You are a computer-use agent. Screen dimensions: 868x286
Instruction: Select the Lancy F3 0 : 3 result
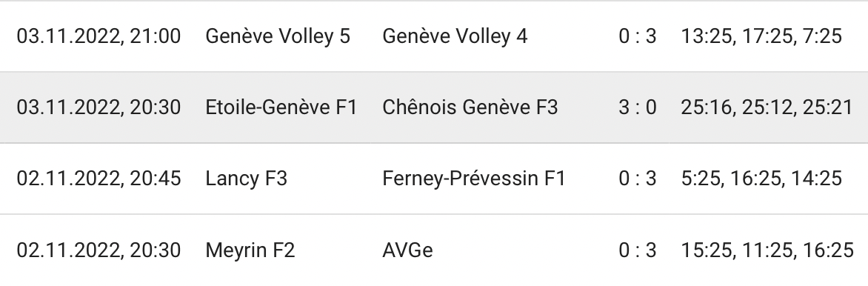637,179
